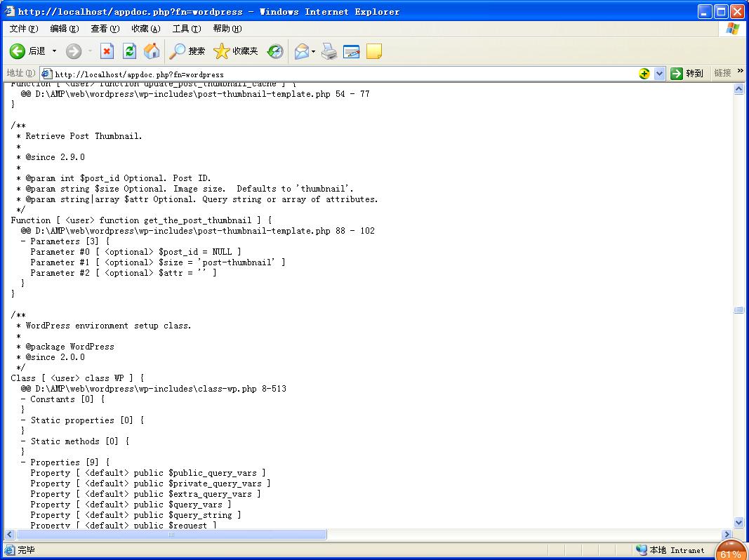This screenshot has height=560, width=749.
Task: Click text 'Retrieve Post Thumbnail.'
Action: coord(84,136)
